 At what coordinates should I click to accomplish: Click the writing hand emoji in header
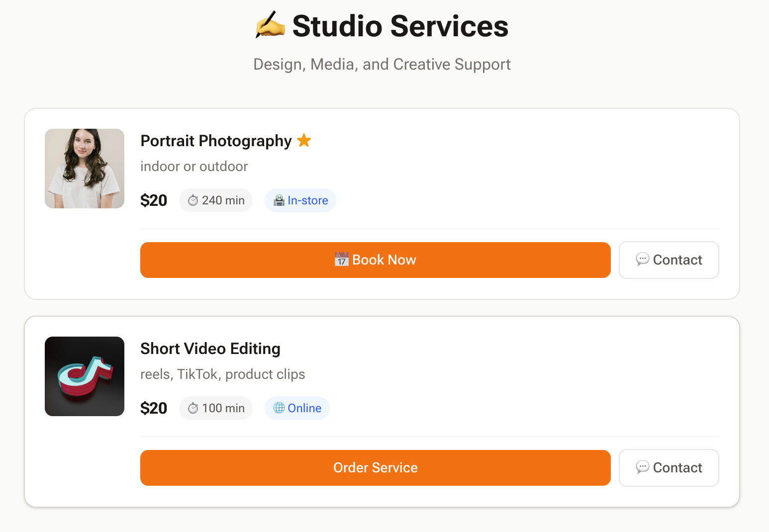point(270,25)
